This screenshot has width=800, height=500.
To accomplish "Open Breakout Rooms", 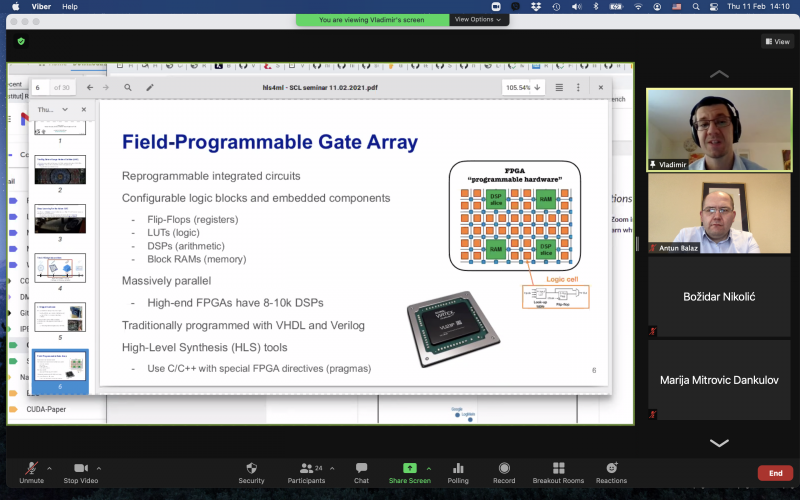I will click(x=558, y=472).
